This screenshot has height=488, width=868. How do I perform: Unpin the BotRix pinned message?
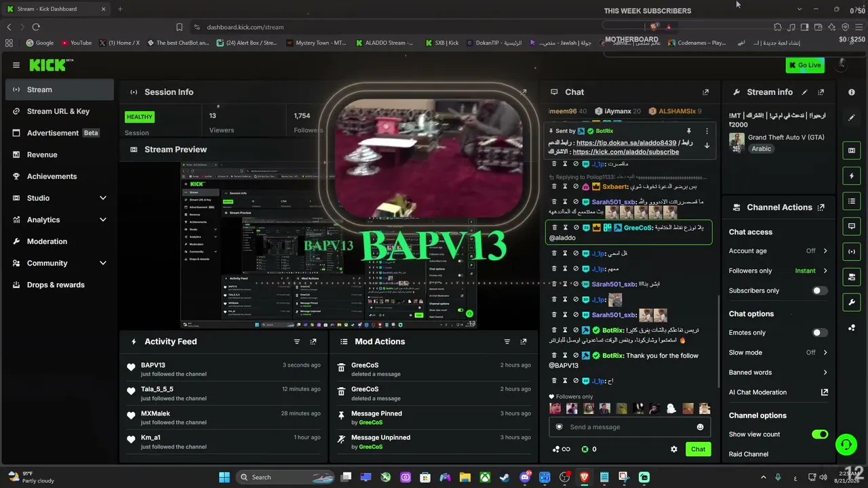tap(689, 131)
